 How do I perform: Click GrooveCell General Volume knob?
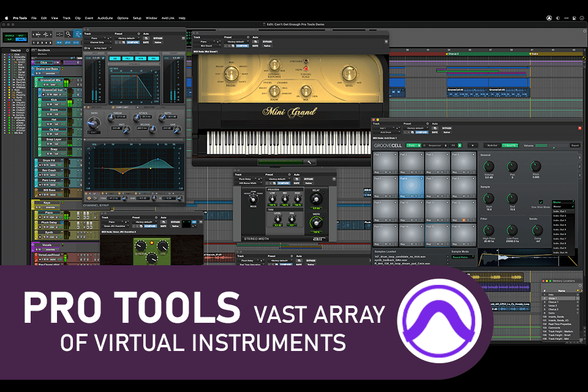pos(489,166)
